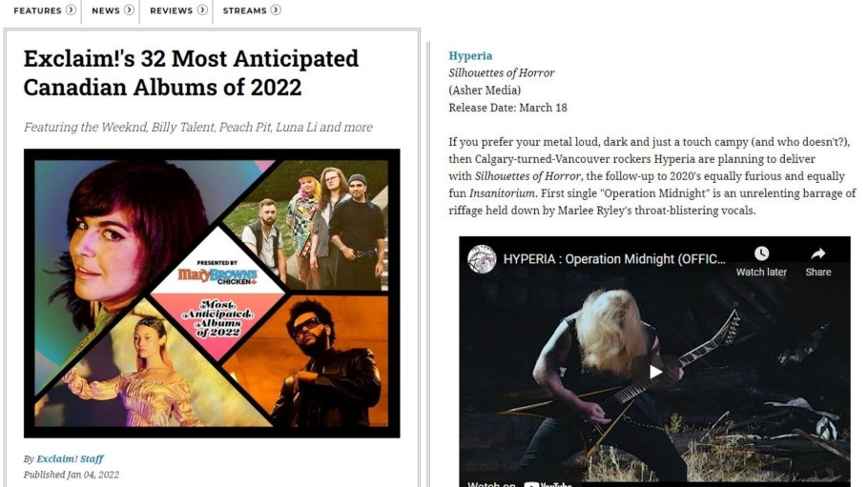Open the NEWS menu

point(106,10)
